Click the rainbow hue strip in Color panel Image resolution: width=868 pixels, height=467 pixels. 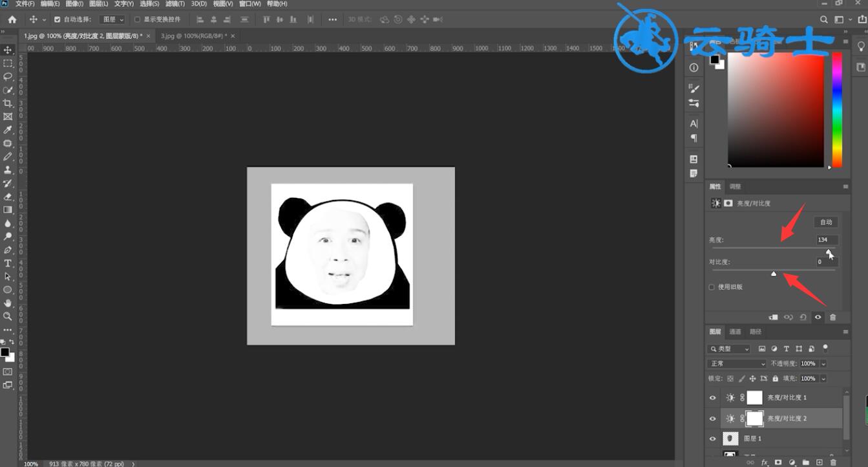pos(837,110)
